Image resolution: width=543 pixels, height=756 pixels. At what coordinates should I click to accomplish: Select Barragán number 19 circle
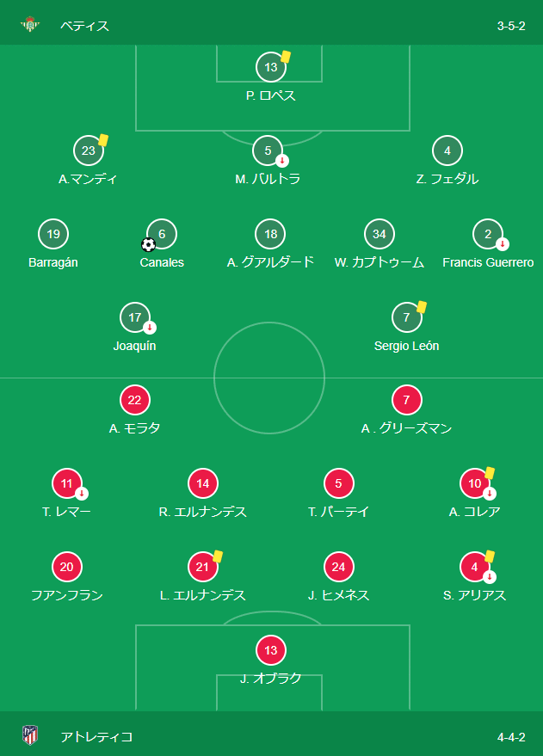click(x=53, y=234)
